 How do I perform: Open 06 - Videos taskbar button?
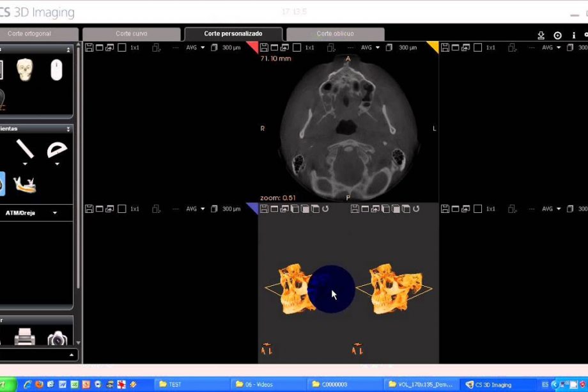click(268, 384)
